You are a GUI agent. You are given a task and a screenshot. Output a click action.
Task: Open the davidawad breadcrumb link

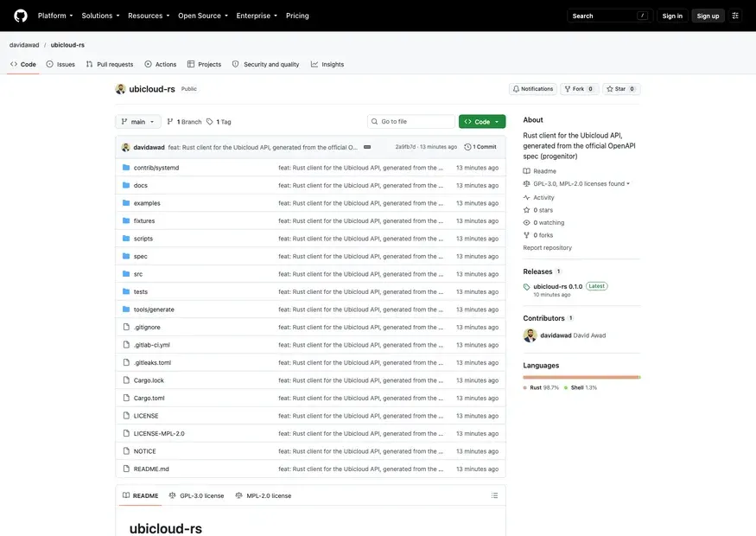click(x=24, y=45)
